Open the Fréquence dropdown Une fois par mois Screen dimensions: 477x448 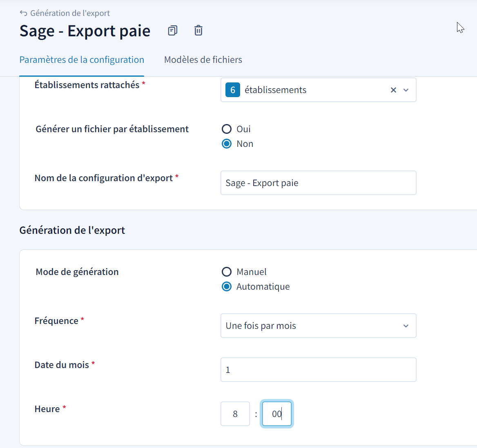pyautogui.click(x=318, y=326)
